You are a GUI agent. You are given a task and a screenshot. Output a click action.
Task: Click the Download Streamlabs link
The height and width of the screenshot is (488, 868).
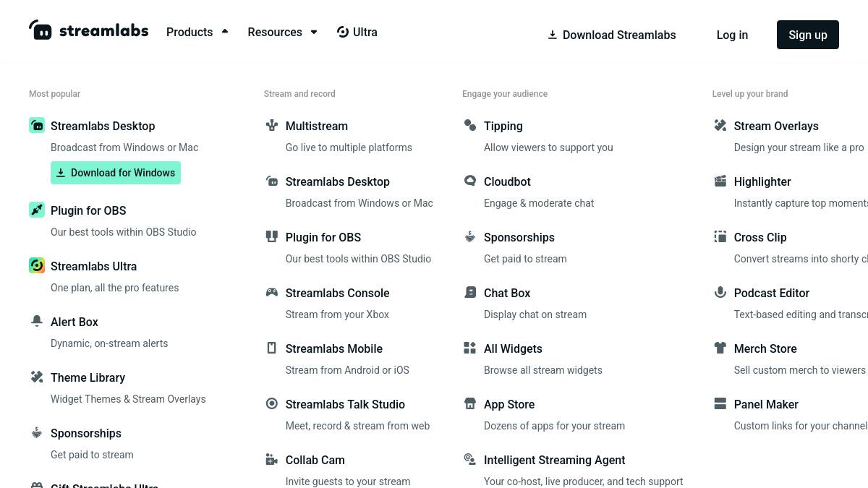pos(612,35)
